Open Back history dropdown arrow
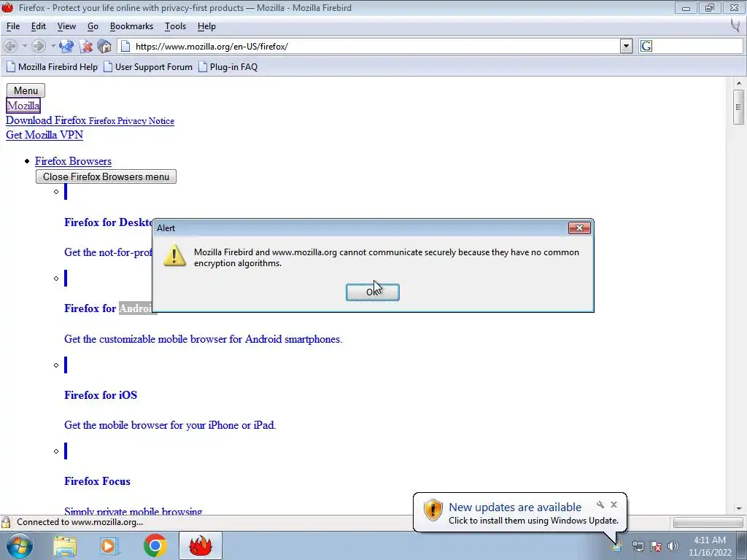 click(x=24, y=46)
